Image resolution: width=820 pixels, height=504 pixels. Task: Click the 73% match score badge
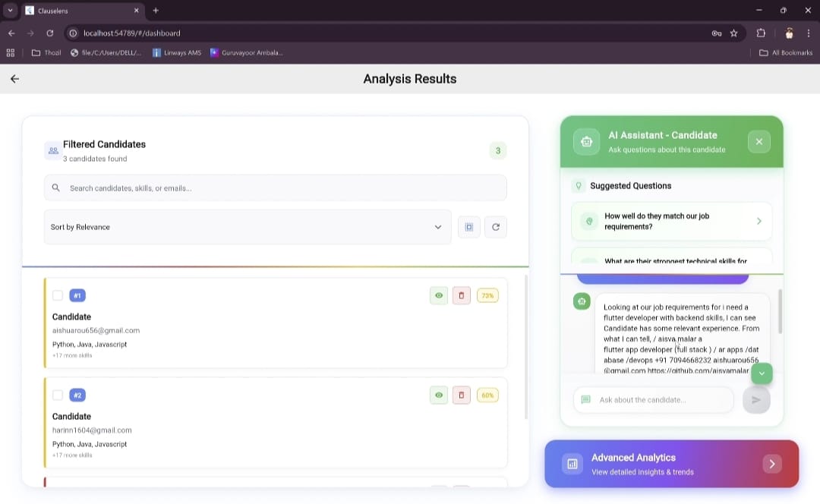pyautogui.click(x=487, y=295)
